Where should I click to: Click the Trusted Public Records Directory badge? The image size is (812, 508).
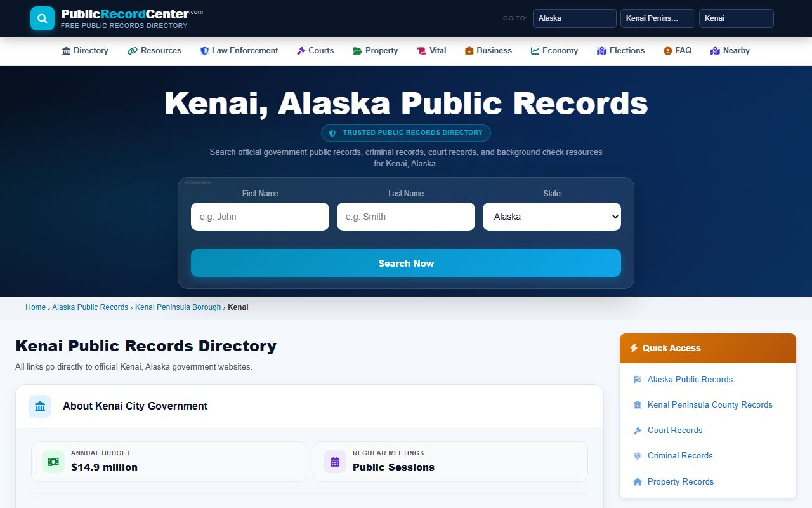pyautogui.click(x=406, y=133)
